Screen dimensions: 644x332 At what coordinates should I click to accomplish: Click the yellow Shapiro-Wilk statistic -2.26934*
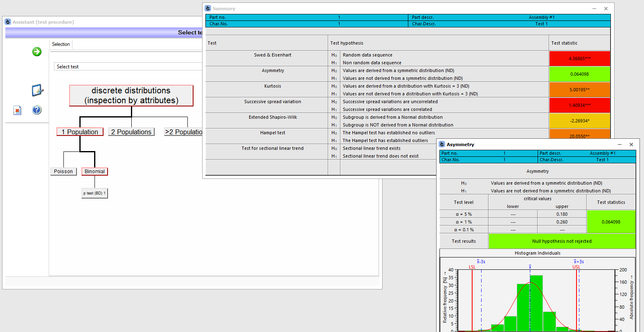579,121
